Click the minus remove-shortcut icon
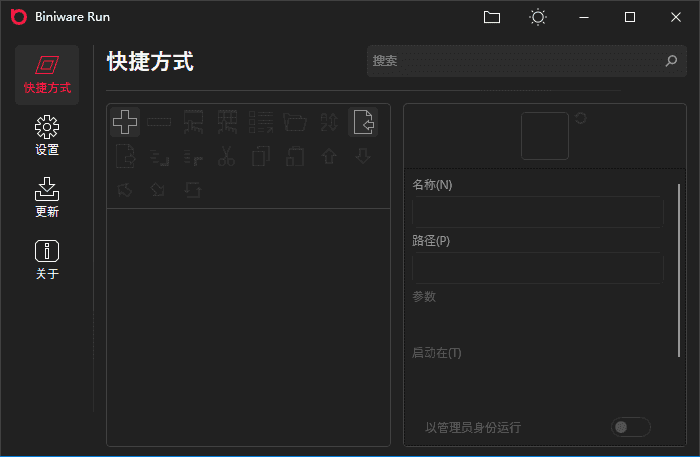 click(x=159, y=122)
